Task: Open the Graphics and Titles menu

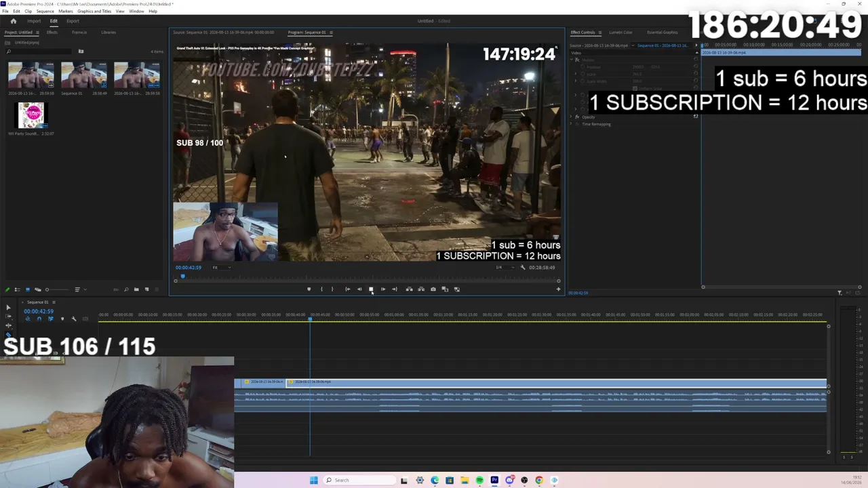Action: pos(94,12)
